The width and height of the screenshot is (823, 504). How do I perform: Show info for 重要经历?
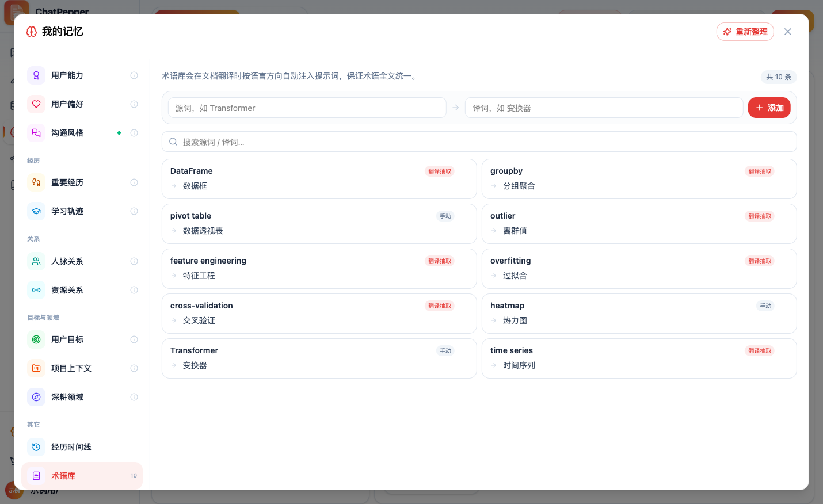point(134,182)
